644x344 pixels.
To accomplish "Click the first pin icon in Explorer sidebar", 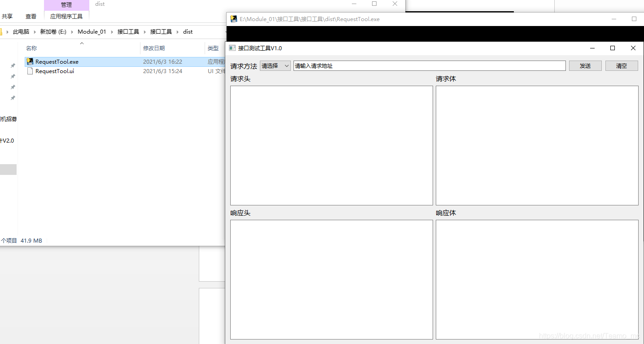I will (13, 65).
